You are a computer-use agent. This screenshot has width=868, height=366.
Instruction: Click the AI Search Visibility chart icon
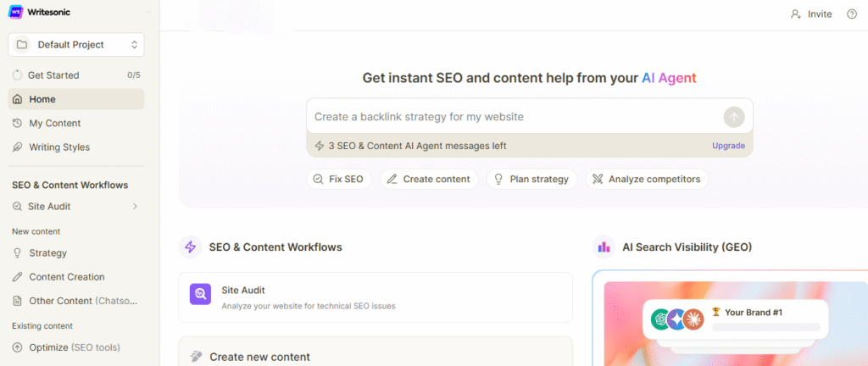[x=604, y=247]
